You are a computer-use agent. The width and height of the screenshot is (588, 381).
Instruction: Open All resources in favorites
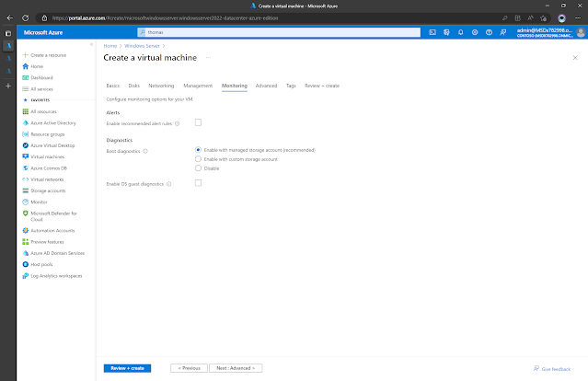40,111
